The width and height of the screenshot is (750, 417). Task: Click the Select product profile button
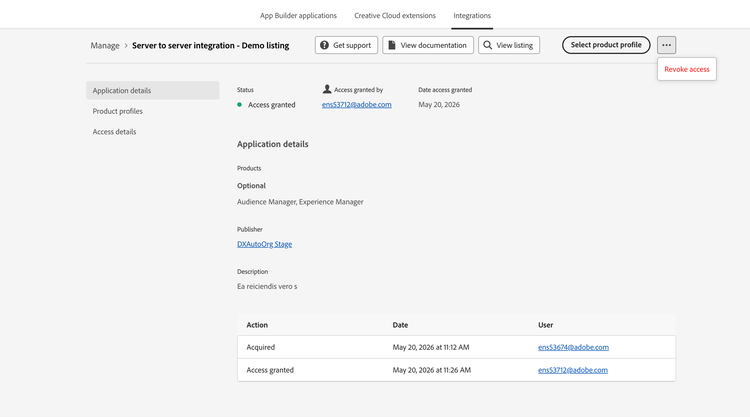pos(606,45)
